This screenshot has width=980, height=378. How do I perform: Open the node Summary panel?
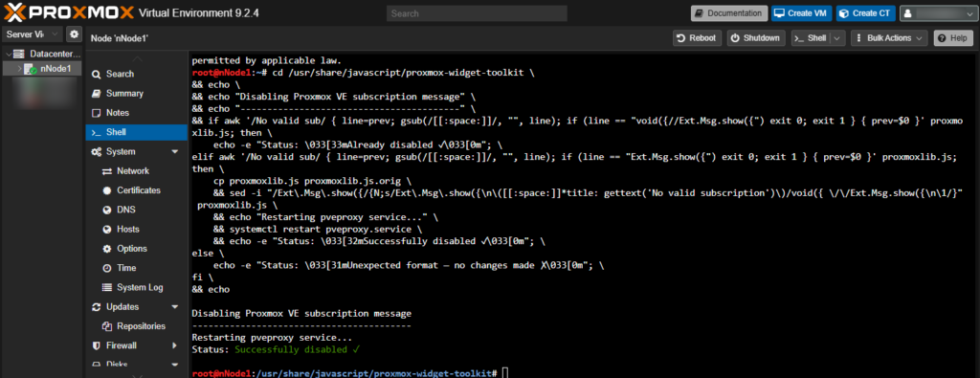tap(136, 93)
